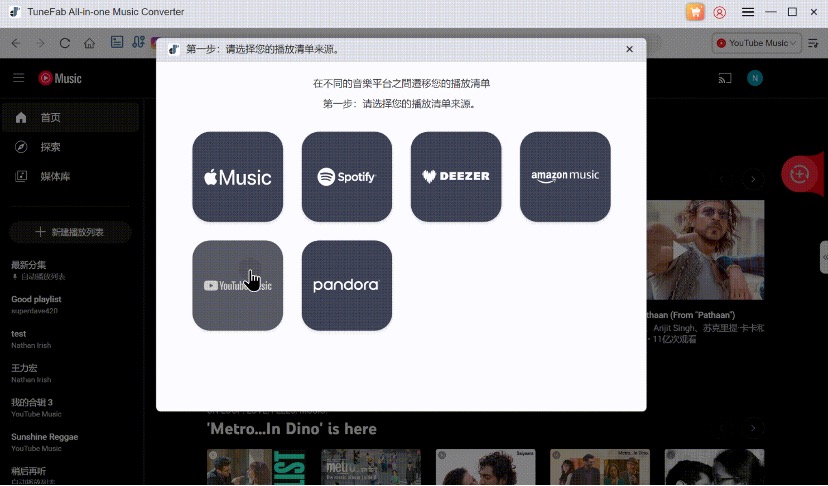828x486 pixels.
Task: Open the YouTube Music platform dropdown
Action: coord(756,43)
